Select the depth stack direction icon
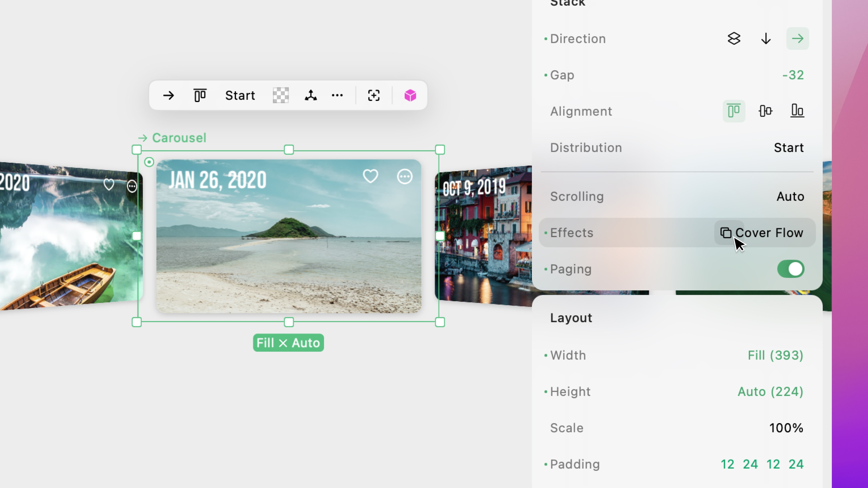The image size is (868, 488). (734, 38)
